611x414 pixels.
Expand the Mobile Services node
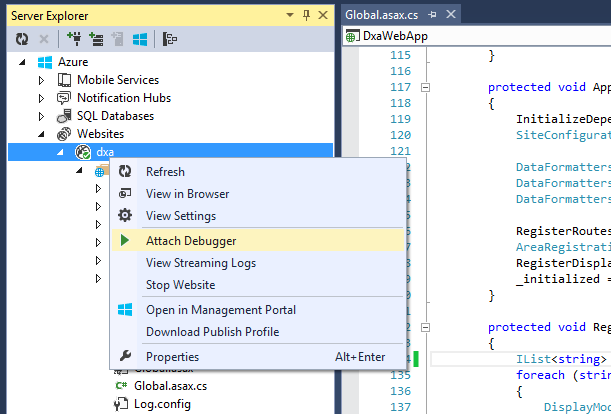pyautogui.click(x=42, y=80)
